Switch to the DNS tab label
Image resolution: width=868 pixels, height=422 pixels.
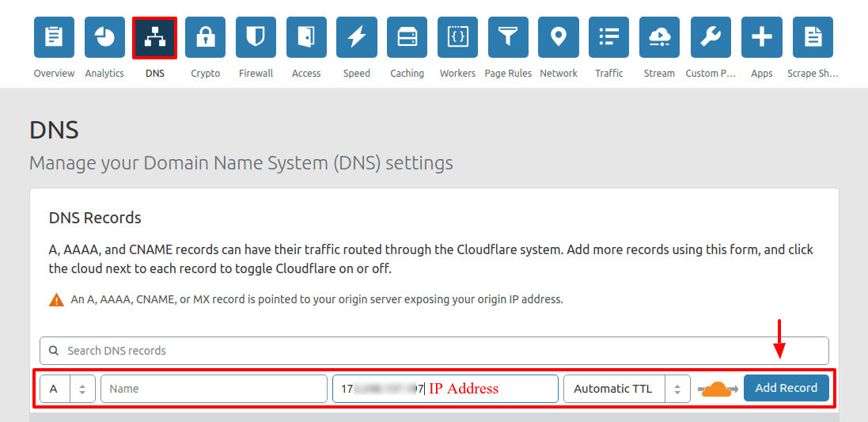(x=155, y=74)
